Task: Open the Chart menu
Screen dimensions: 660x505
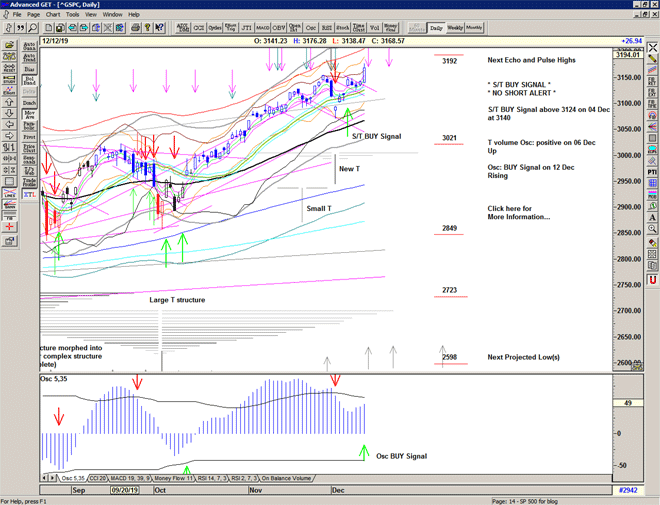Action: coord(52,15)
